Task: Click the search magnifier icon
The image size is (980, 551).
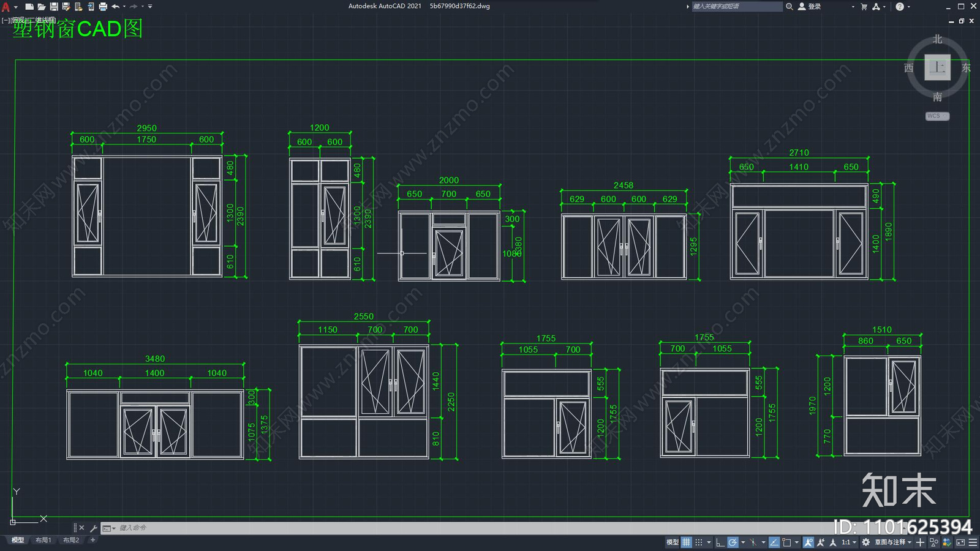Action: [x=790, y=7]
